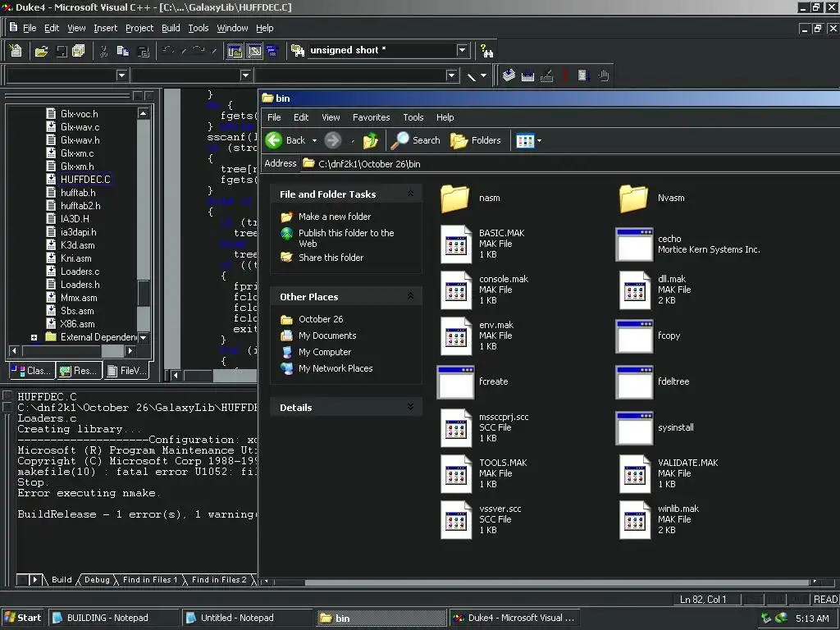Click Share this folder link

[331, 258]
